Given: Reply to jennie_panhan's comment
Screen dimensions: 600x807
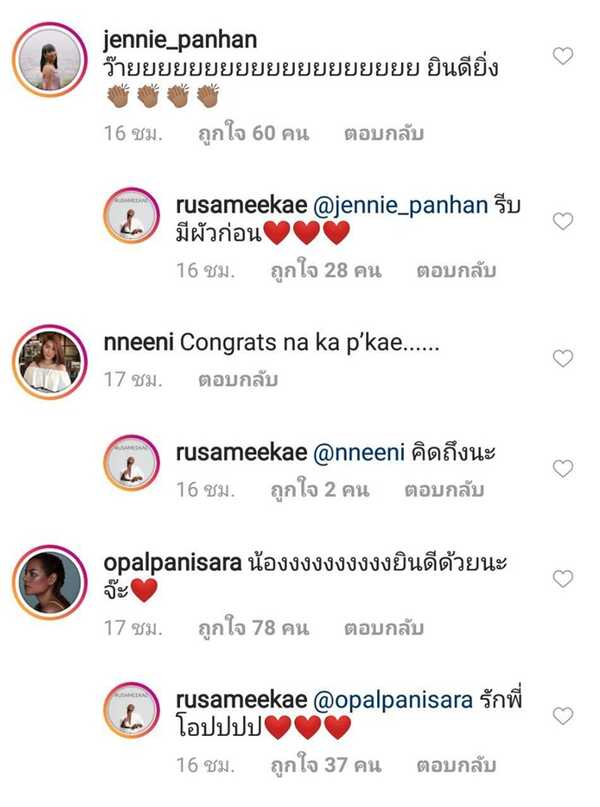Looking at the screenshot, I should tap(384, 133).
